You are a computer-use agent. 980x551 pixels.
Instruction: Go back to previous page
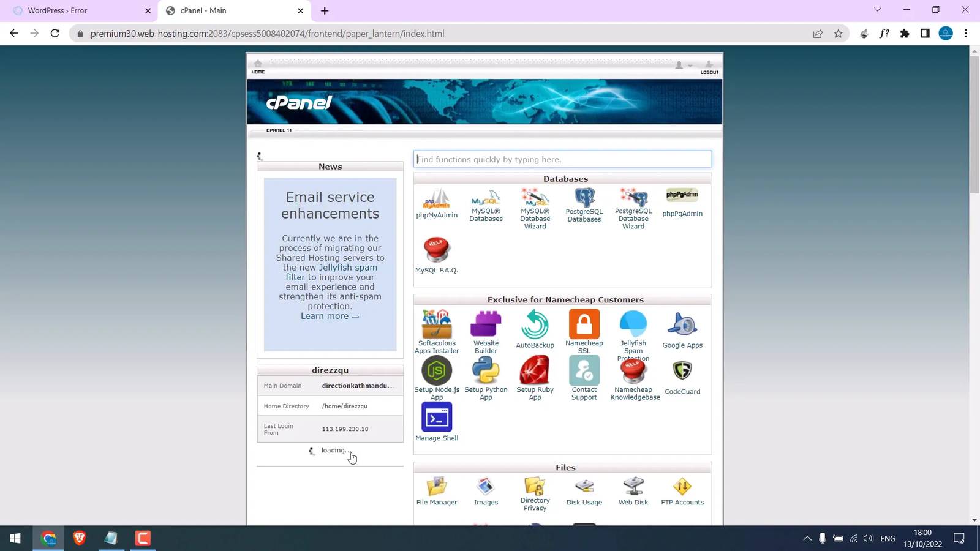(14, 34)
